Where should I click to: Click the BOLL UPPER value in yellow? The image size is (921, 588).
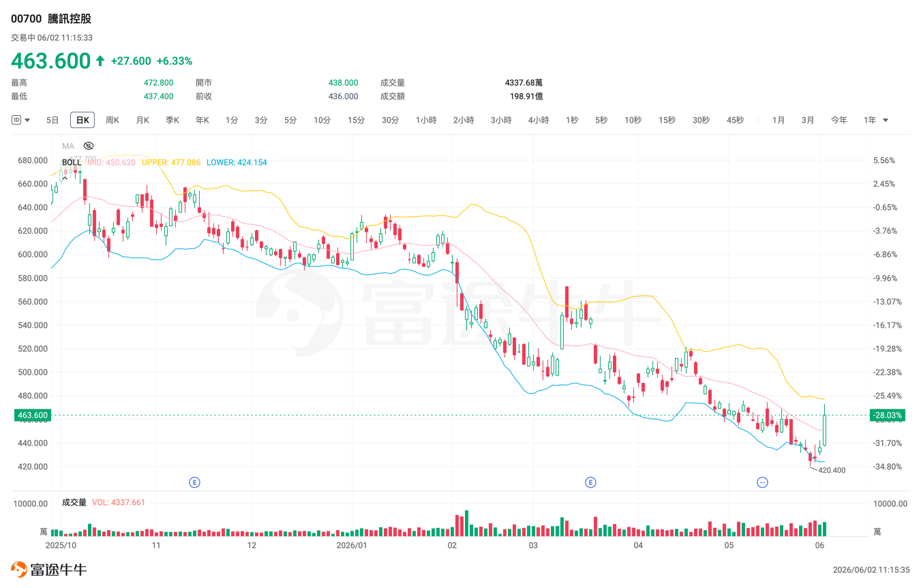coord(171,162)
